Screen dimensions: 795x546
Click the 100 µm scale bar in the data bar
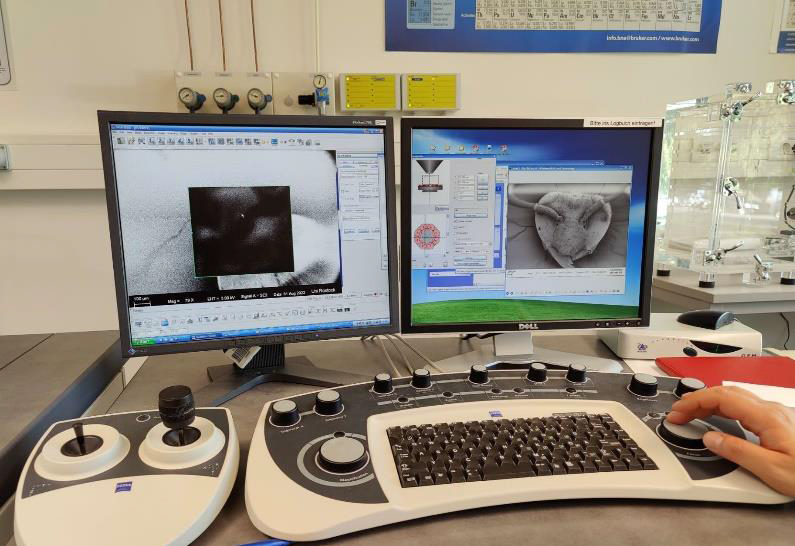[x=141, y=301]
